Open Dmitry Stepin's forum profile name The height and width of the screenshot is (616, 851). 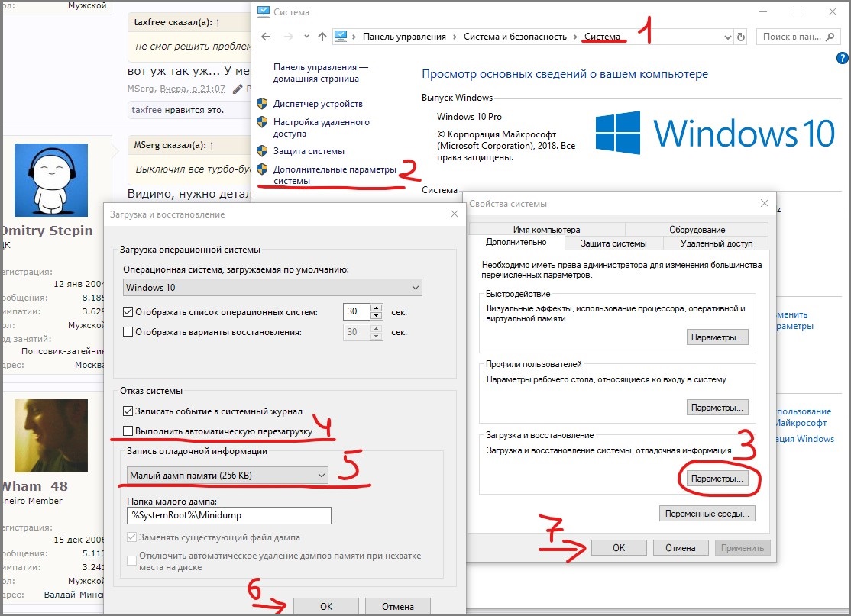pyautogui.click(x=47, y=231)
